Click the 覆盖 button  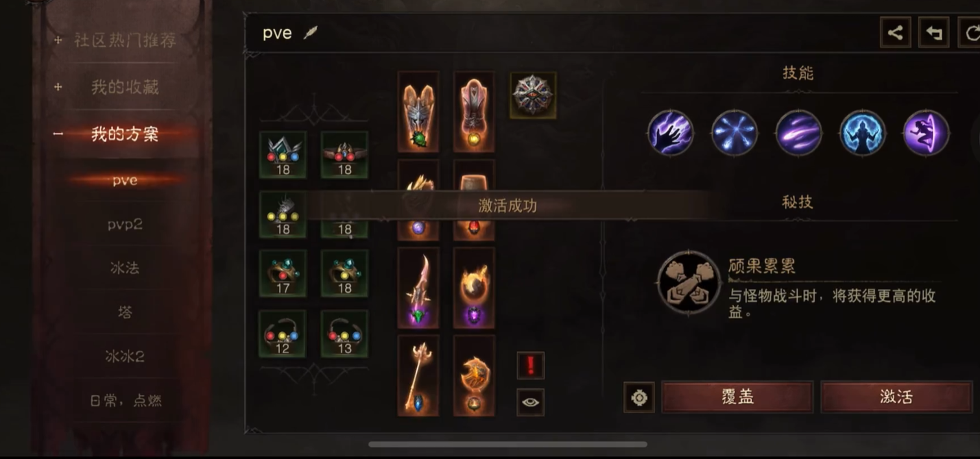pyautogui.click(x=737, y=397)
